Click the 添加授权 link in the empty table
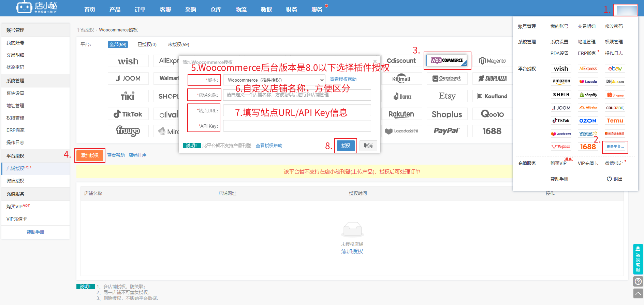Screen dimensions: 644x305 (x=352, y=251)
